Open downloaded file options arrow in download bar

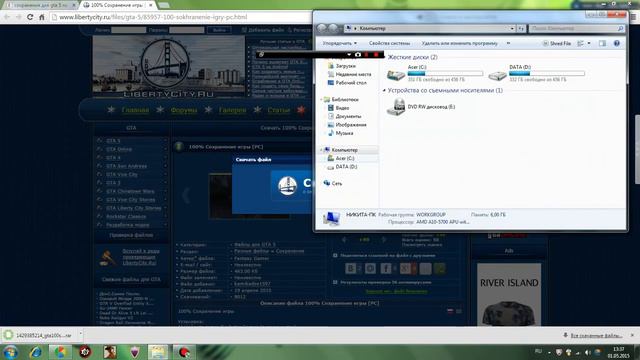point(80,334)
